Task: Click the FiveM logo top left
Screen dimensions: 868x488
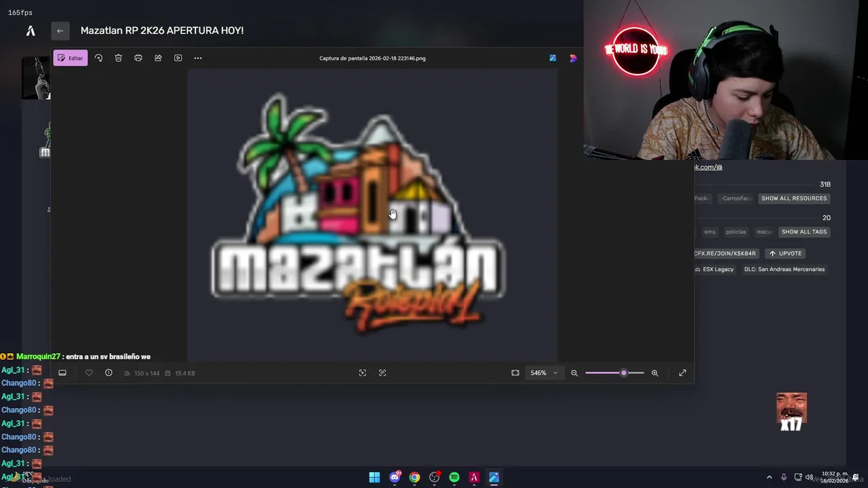Action: [x=31, y=30]
